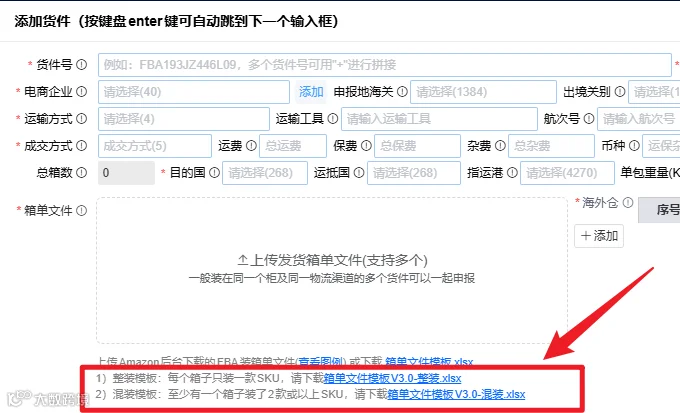This screenshot has width=680, height=413.
Task: Open the 成交方式(5) dropdown
Action: click(x=155, y=146)
